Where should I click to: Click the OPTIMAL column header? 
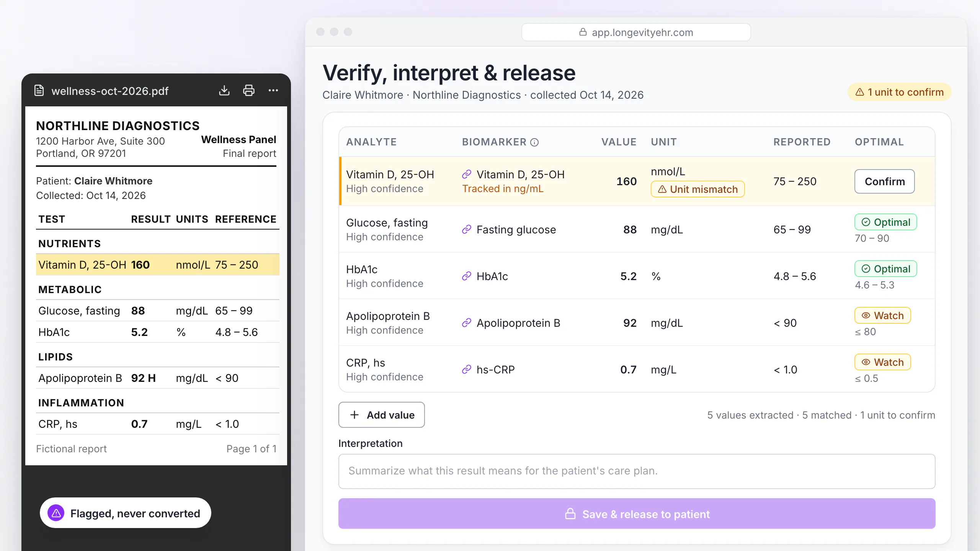pos(879,142)
